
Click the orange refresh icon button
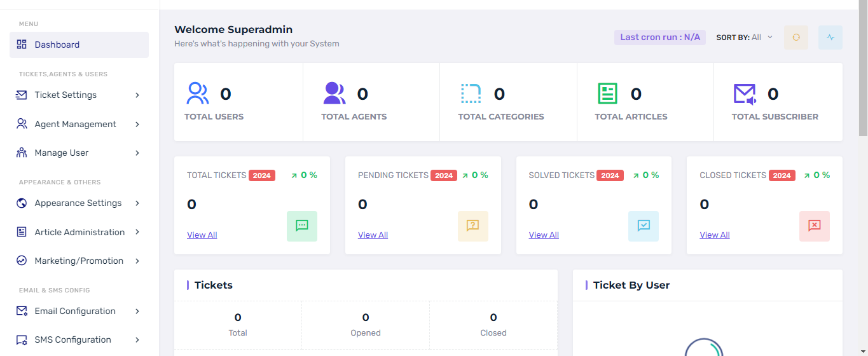pos(796,38)
